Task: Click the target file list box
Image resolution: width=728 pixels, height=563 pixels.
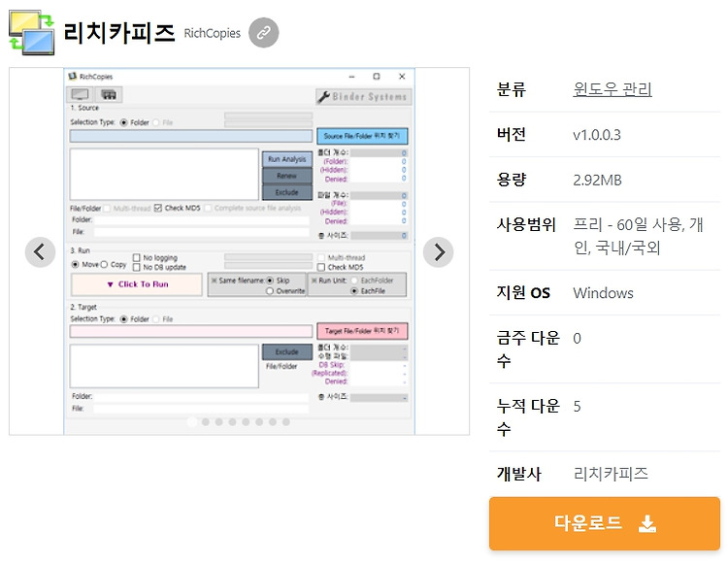Action: tap(164, 366)
